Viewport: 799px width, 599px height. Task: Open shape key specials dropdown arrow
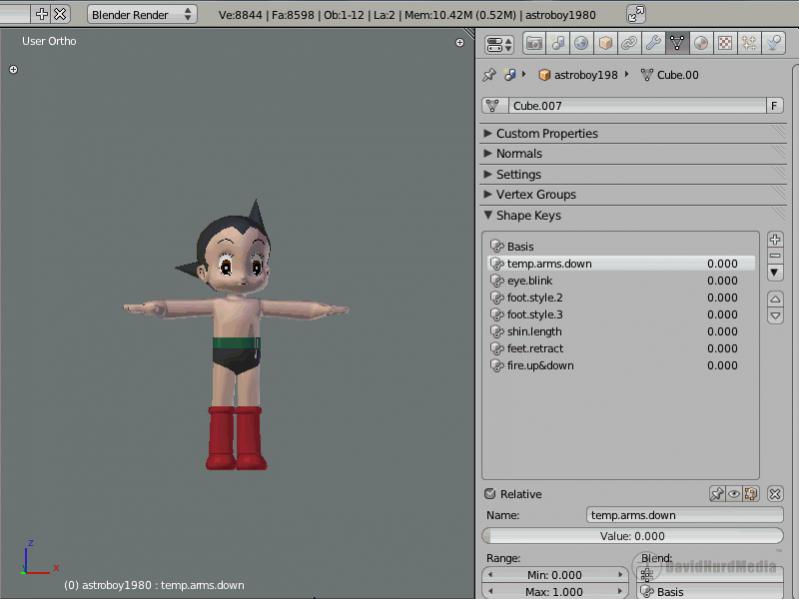pos(775,273)
